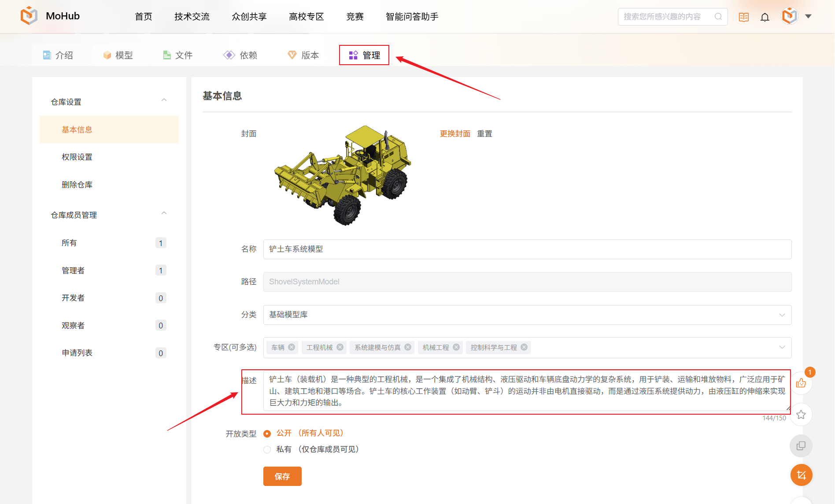The image size is (835, 504).
Task: Click the MoHub logo icon
Action: tap(29, 16)
